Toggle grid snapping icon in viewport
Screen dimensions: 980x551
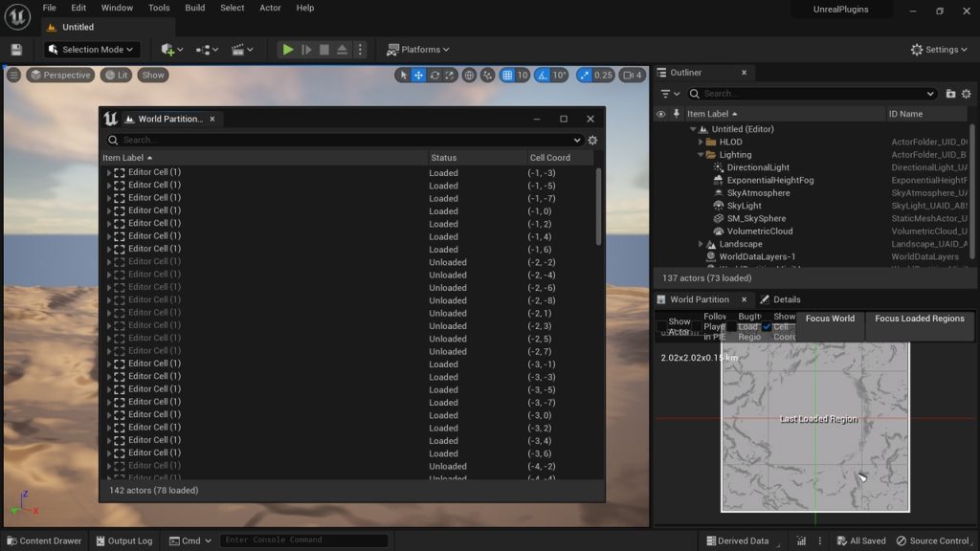[x=508, y=75]
